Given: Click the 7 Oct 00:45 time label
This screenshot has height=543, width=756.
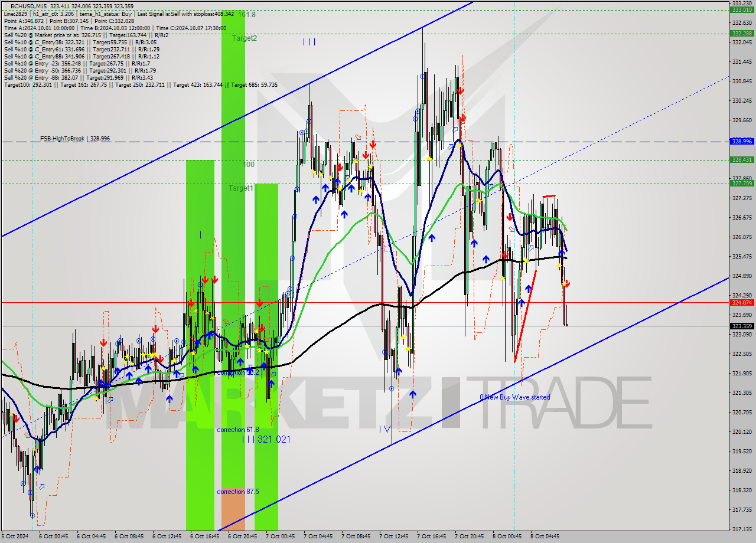Looking at the screenshot, I should (x=280, y=537).
